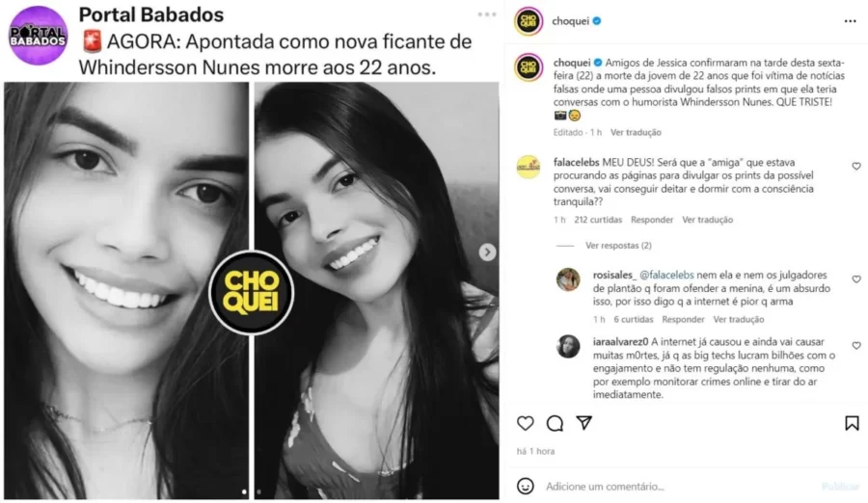
Task: Like the rosisales_ reply
Action: pos(856,278)
